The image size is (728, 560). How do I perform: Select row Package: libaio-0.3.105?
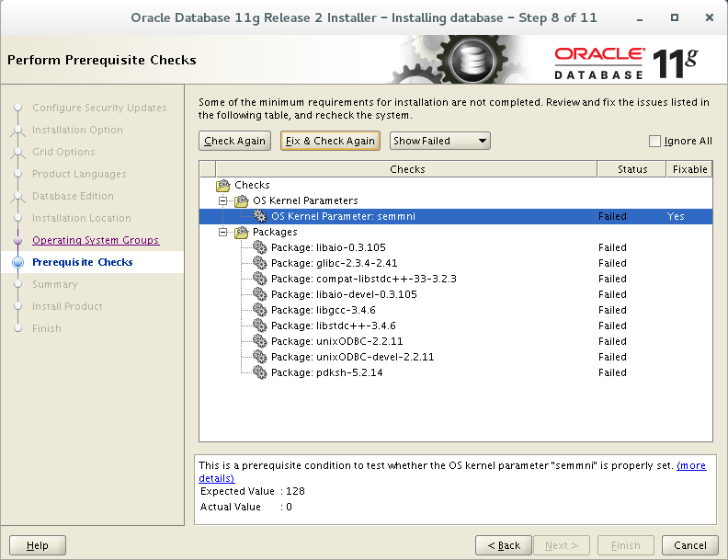(x=456, y=247)
